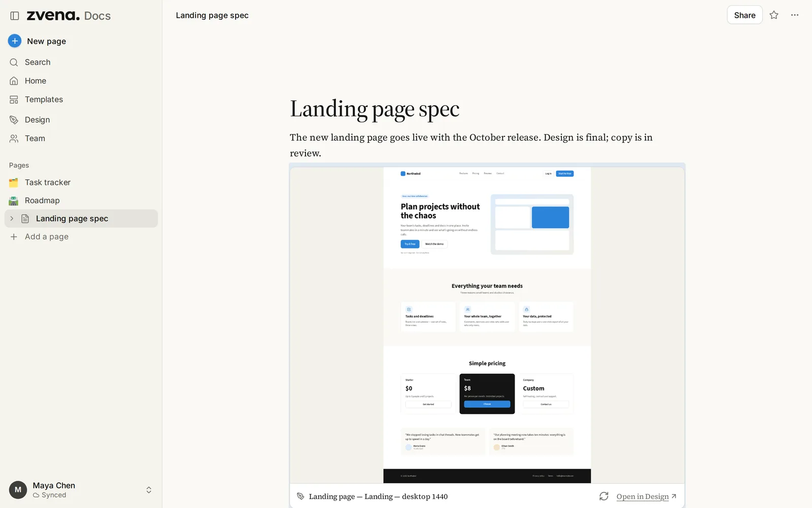Viewport: 812px width, 508px height.
Task: Open the Design section
Action: pos(81,120)
